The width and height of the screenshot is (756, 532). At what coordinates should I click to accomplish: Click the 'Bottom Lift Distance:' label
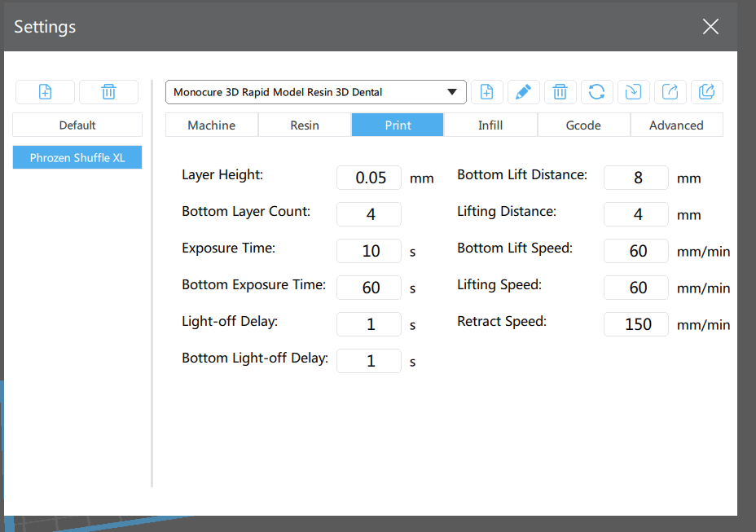click(x=522, y=174)
